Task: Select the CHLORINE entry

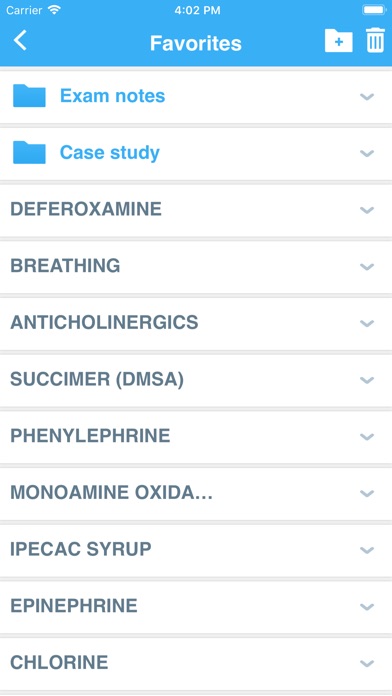Action: (x=196, y=663)
